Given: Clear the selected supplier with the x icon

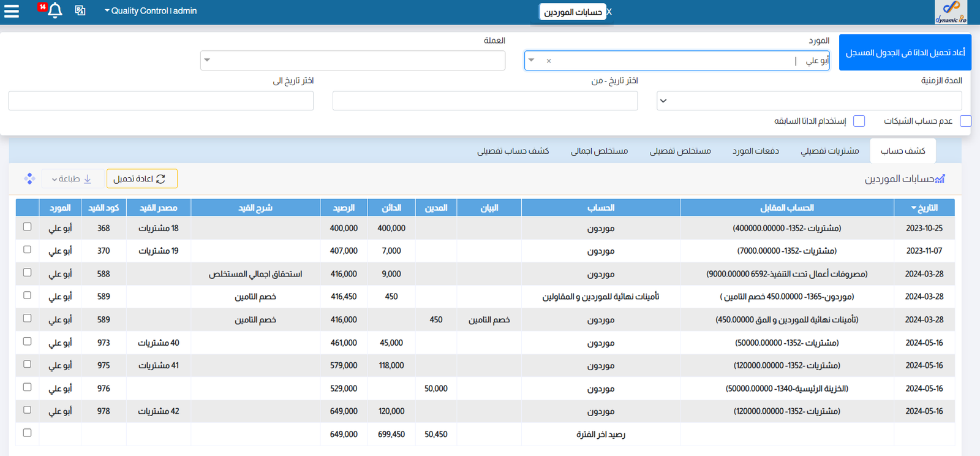Looking at the screenshot, I should (549, 61).
